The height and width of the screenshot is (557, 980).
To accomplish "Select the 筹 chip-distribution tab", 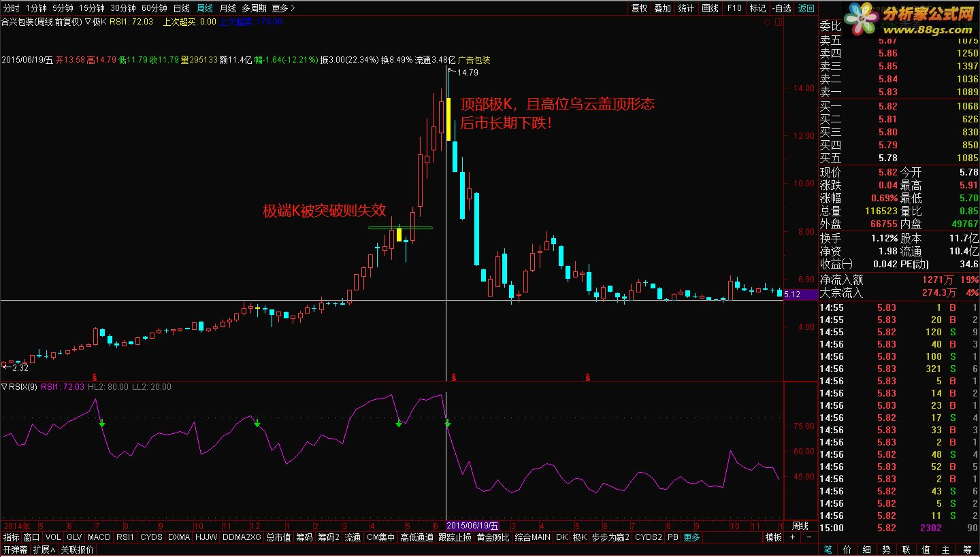I will [966, 550].
